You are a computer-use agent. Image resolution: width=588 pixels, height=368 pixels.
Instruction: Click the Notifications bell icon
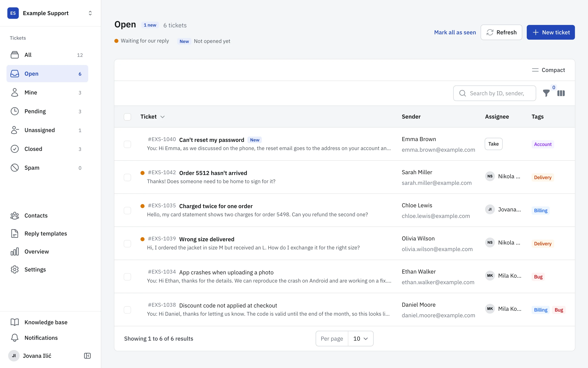14,338
